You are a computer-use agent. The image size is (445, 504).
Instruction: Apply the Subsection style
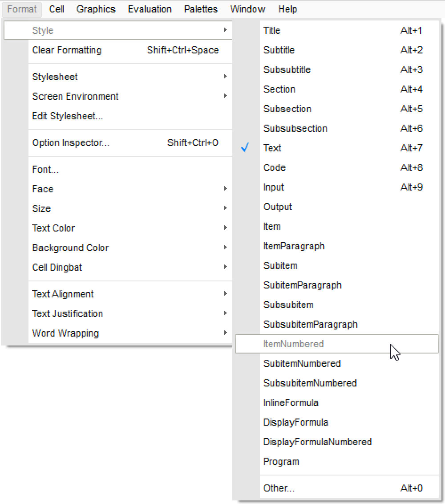(x=287, y=109)
